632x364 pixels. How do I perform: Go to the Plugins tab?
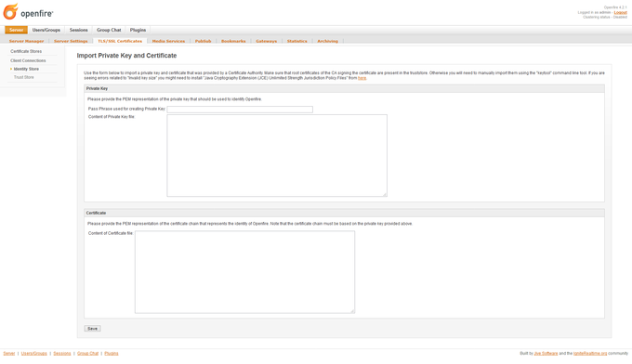pos(138,30)
